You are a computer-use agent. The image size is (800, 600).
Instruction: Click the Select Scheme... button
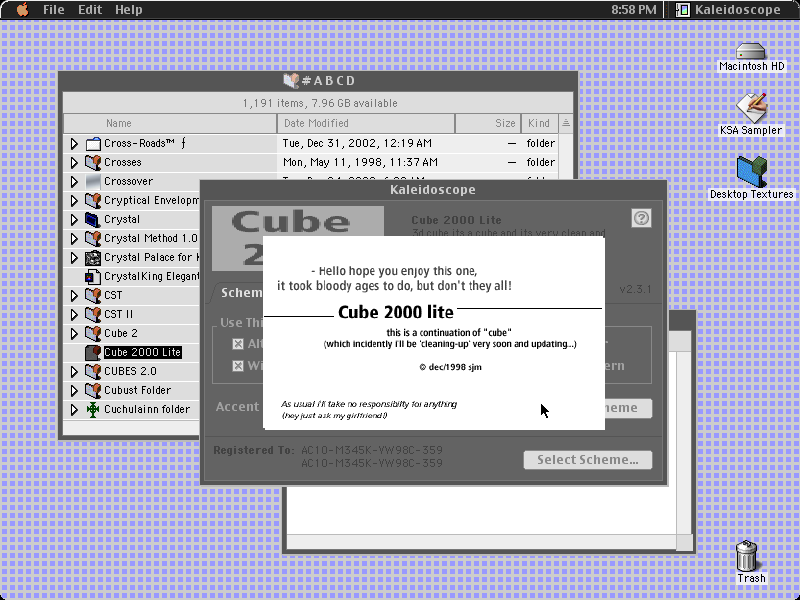pyautogui.click(x=588, y=460)
